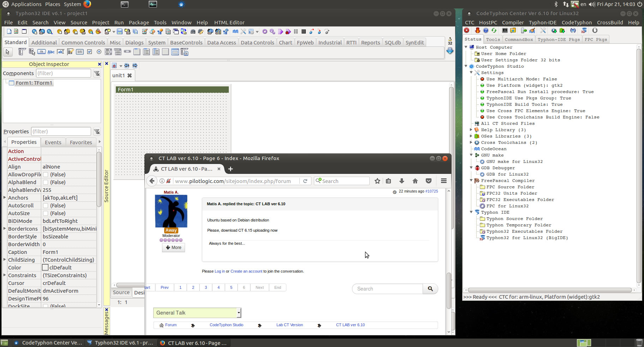644x347 pixels.
Task: Expand the Cross Toolchains (2) node
Action: tap(471, 142)
